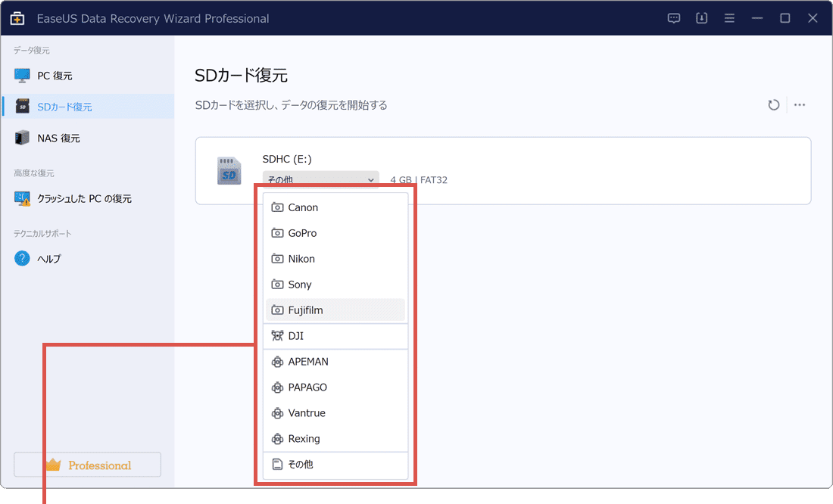Refresh the SD card device list
Screen dimensions: 833x504
pos(773,105)
